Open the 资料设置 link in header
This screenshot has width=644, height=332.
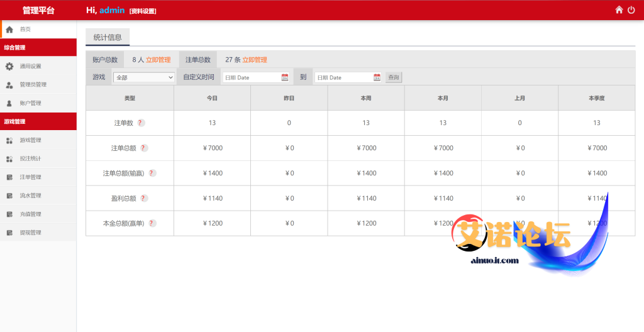[x=143, y=11]
